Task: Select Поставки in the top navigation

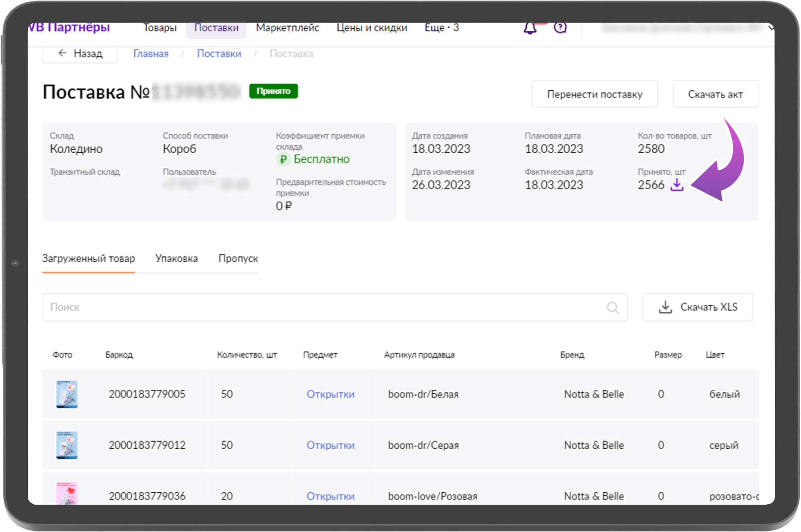Action: [x=216, y=28]
